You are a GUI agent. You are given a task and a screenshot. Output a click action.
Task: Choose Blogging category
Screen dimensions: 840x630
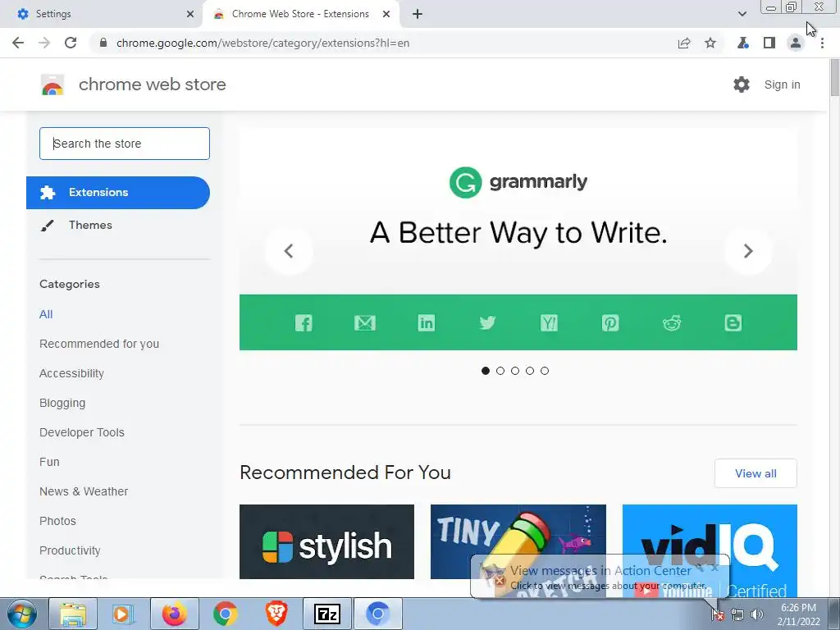click(x=62, y=403)
